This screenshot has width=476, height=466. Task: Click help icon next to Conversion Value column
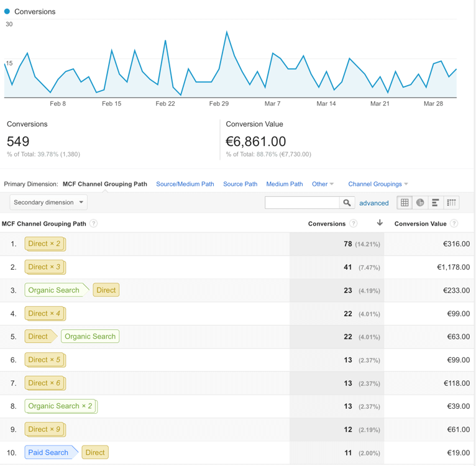pyautogui.click(x=454, y=224)
